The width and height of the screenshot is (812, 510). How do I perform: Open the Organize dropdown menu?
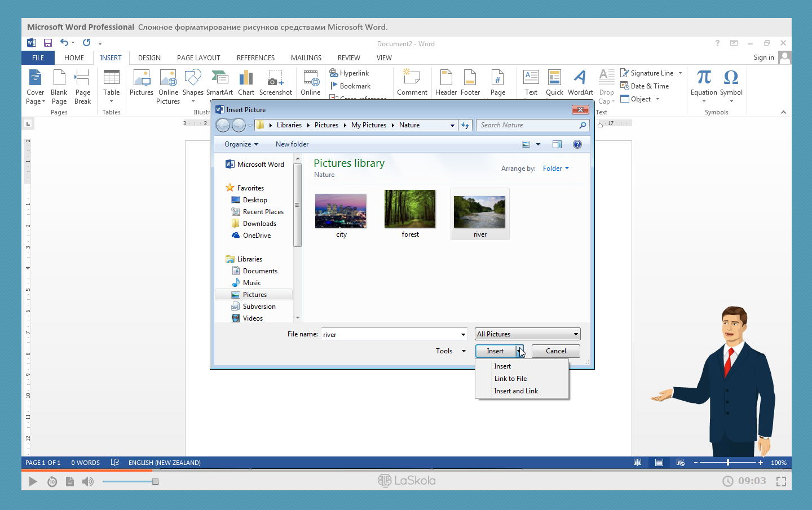(x=241, y=144)
